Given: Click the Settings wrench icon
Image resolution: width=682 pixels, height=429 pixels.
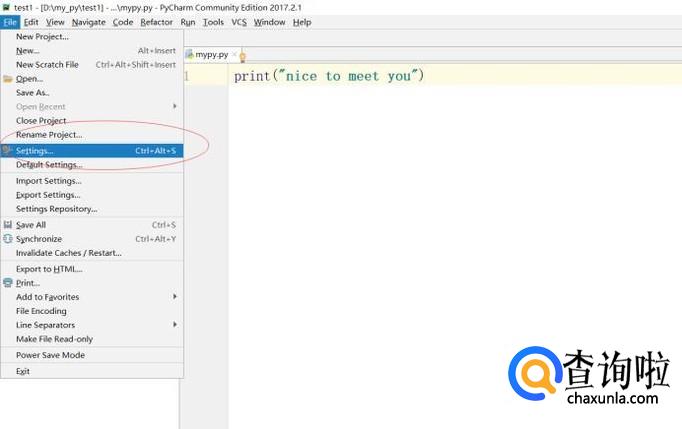Looking at the screenshot, I should coord(7,151).
